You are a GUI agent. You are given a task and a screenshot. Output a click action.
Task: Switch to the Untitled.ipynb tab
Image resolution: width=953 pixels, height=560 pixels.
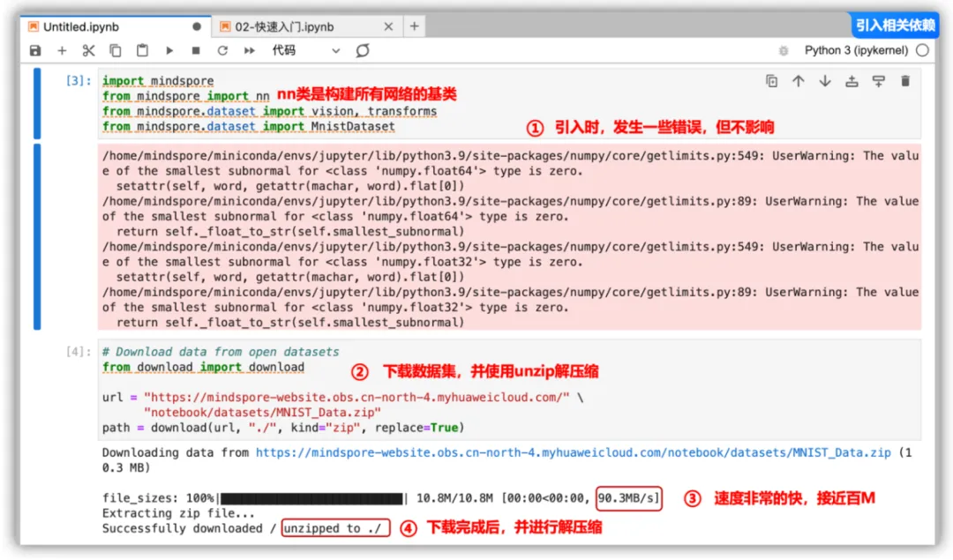point(116,26)
